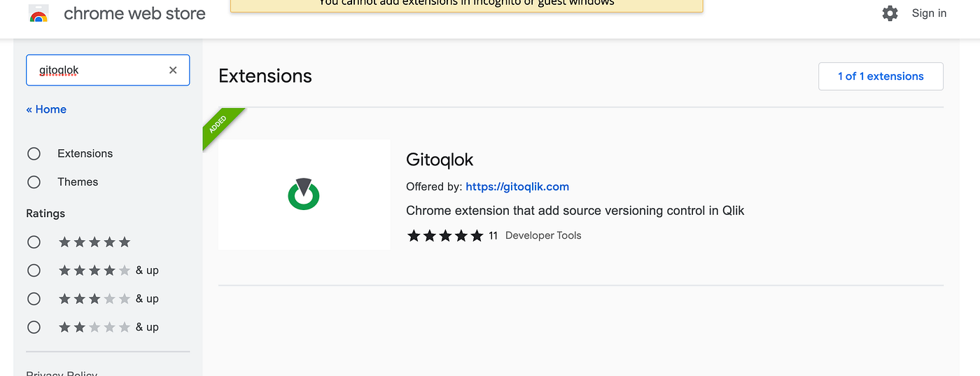Click the Developer Tools category label
Viewport: 980px width, 376px height.
coord(543,236)
